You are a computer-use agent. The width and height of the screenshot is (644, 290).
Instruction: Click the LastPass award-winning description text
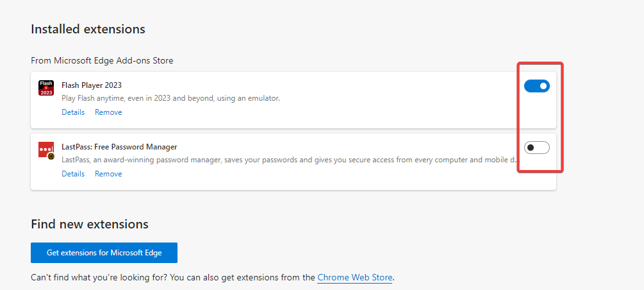291,160
